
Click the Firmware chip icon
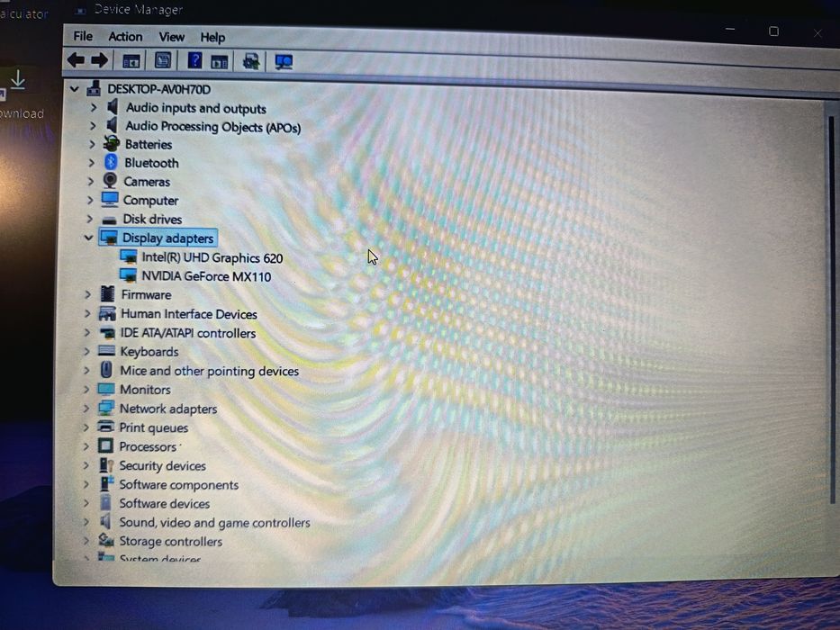(108, 293)
